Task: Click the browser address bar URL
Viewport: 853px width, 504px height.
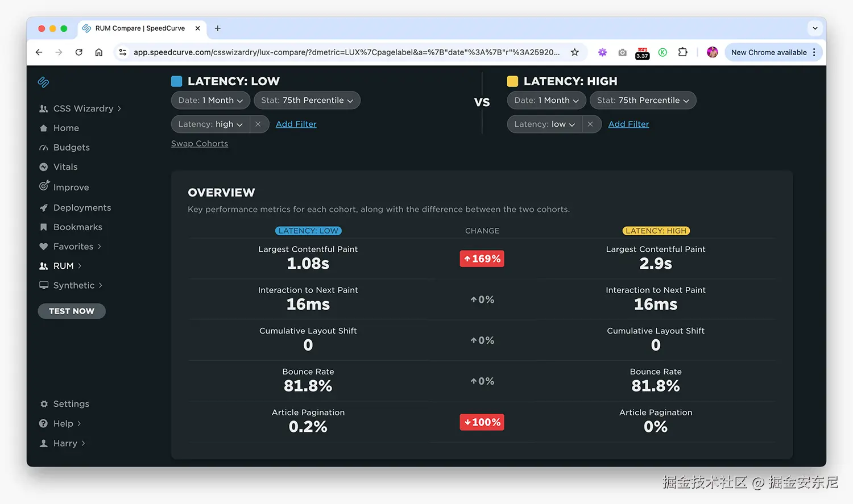Action: point(346,52)
